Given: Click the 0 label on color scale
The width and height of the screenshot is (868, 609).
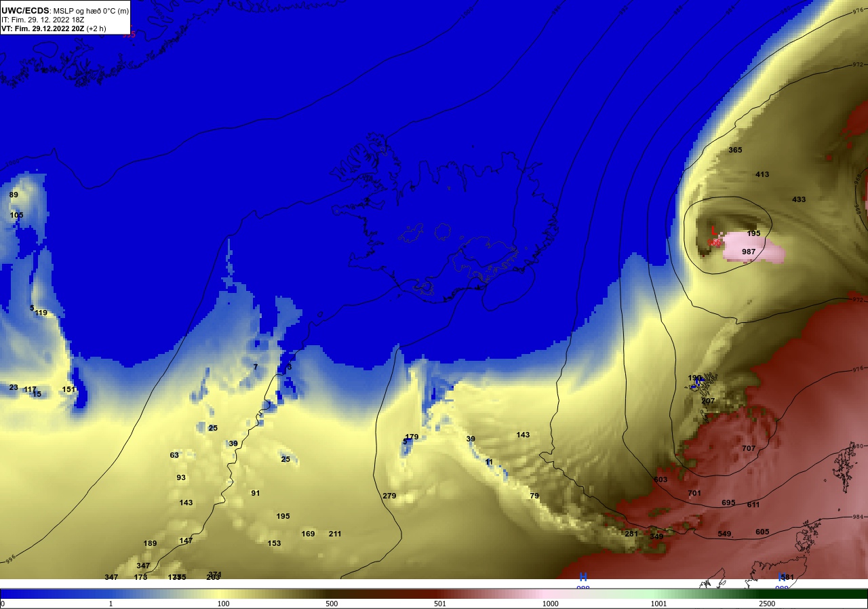Looking at the screenshot, I should [x=3, y=604].
